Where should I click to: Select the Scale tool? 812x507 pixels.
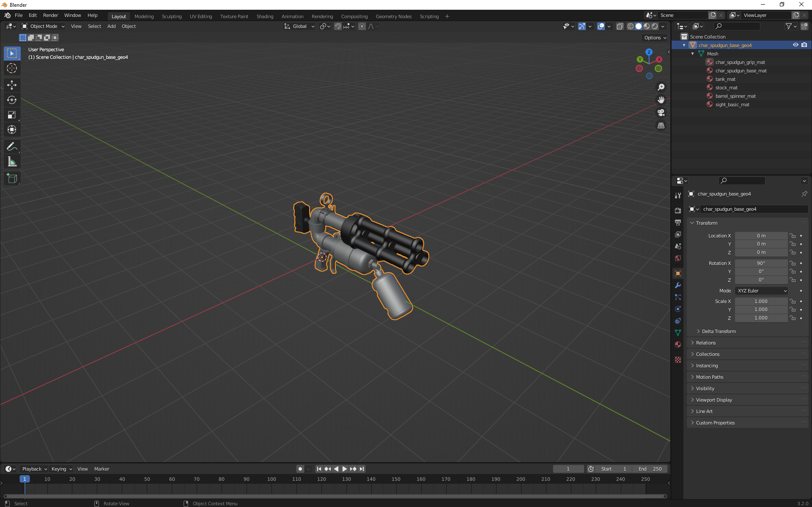(x=12, y=115)
